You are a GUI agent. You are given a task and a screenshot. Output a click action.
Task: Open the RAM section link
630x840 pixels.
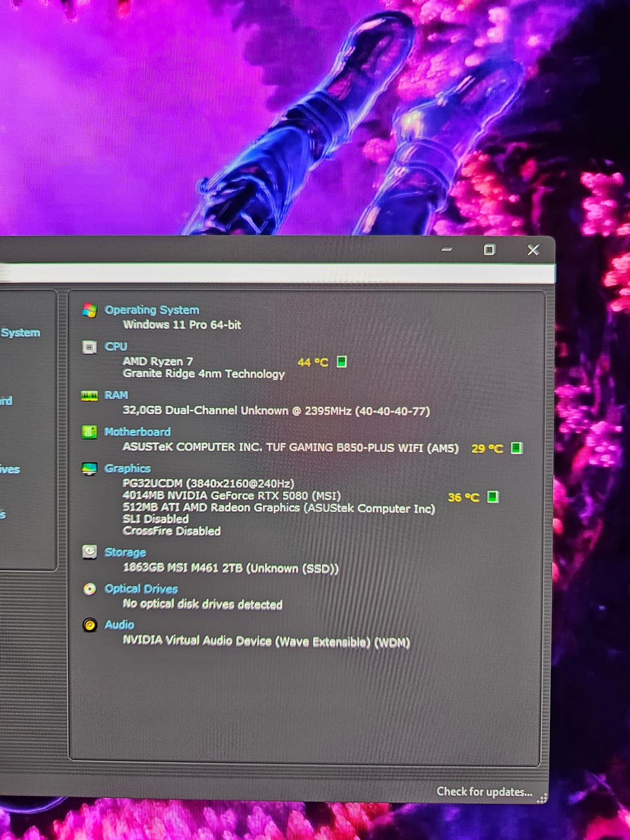(x=116, y=395)
